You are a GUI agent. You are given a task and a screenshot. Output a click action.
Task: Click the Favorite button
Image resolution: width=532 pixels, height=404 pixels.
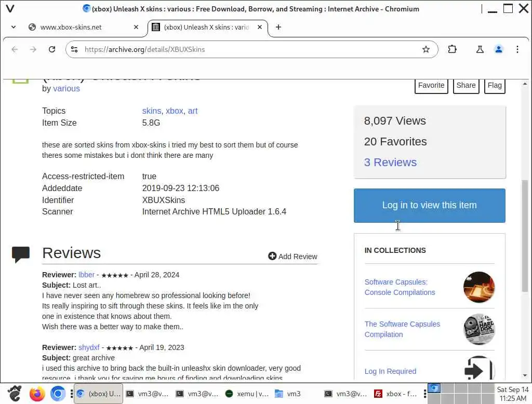tap(431, 86)
